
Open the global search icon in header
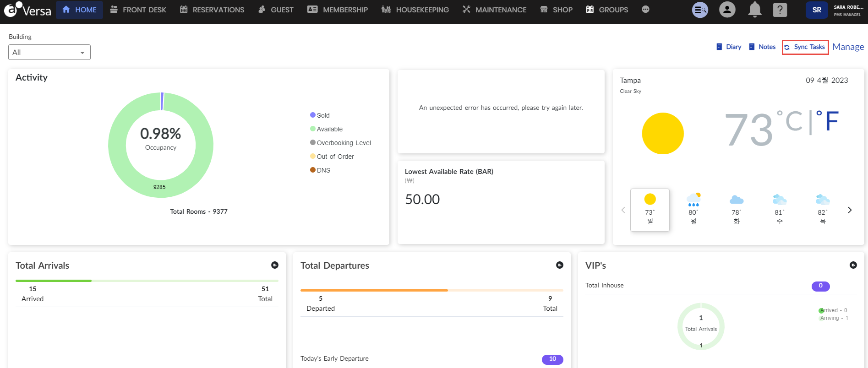[699, 10]
